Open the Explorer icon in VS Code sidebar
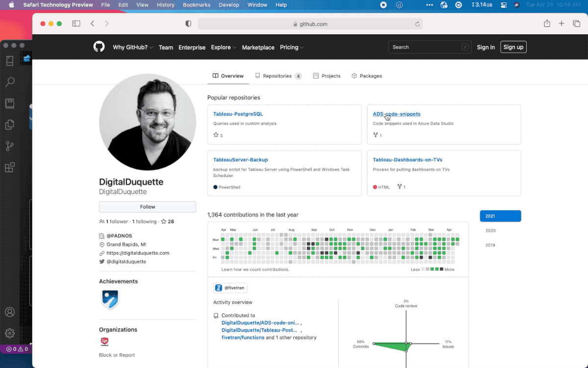588x368 pixels. tap(9, 125)
